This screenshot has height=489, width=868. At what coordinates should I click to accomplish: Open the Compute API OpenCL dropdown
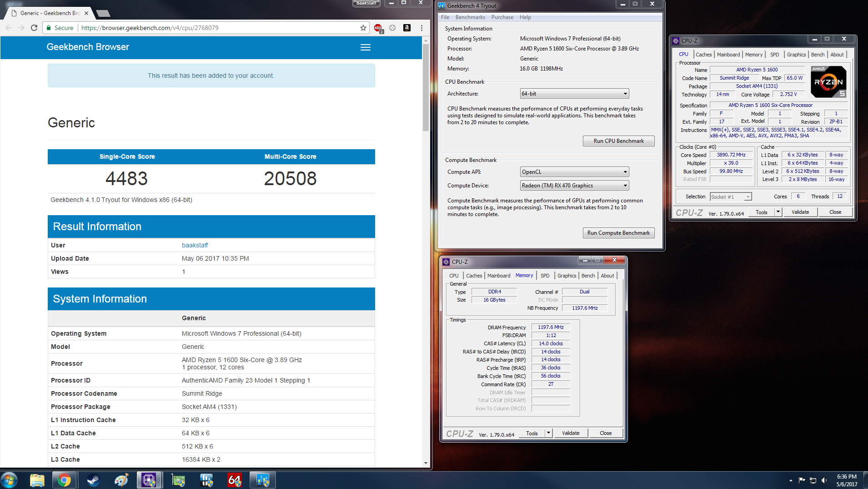(574, 172)
